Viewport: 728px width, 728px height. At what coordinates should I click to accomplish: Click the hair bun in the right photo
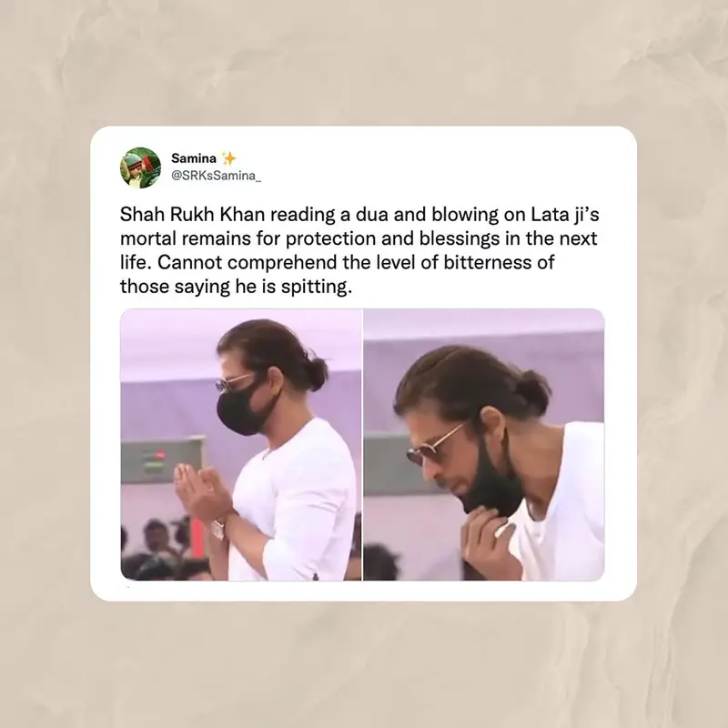pos(533,390)
